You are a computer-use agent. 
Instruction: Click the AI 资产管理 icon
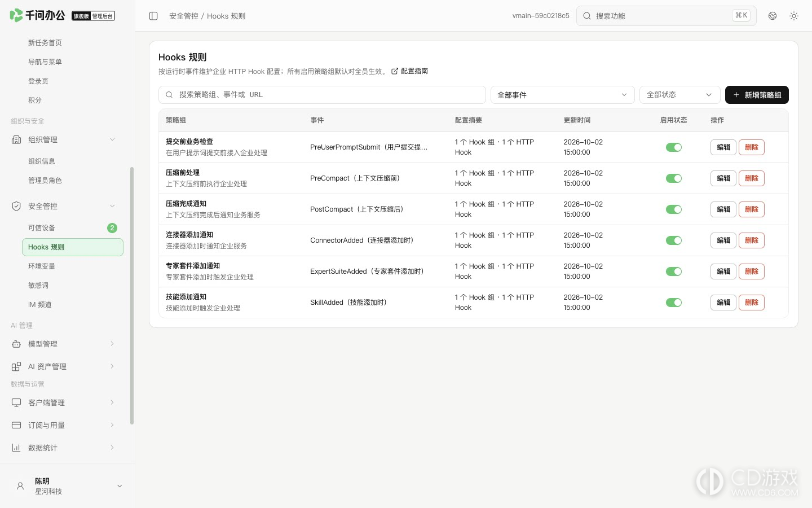[x=16, y=366]
